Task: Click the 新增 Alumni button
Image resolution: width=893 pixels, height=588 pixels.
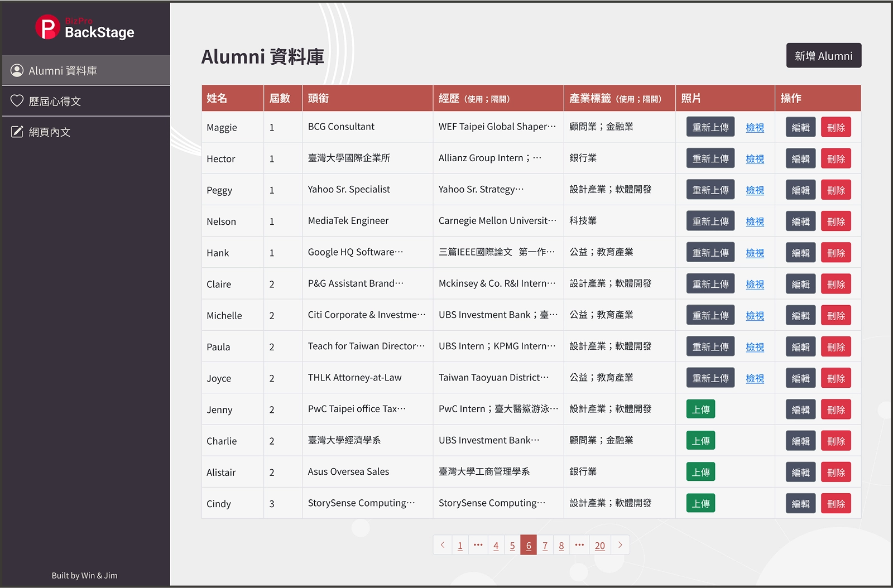Action: [x=824, y=56]
